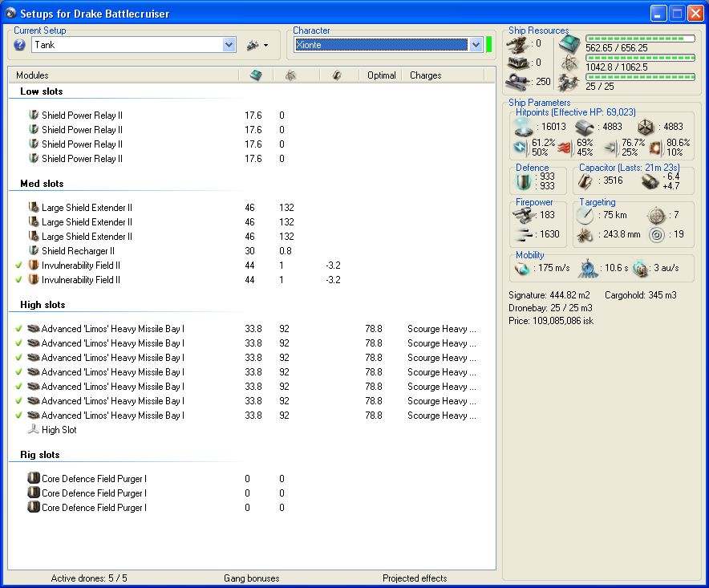709x588 pixels.
Task: Sort by the Modules column header
Action: (x=124, y=75)
